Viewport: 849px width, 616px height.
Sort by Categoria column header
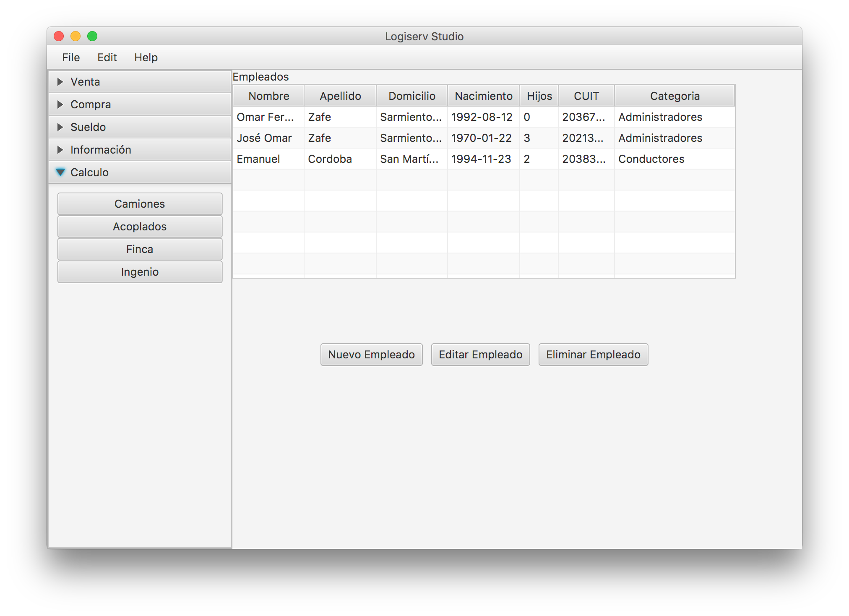point(675,96)
